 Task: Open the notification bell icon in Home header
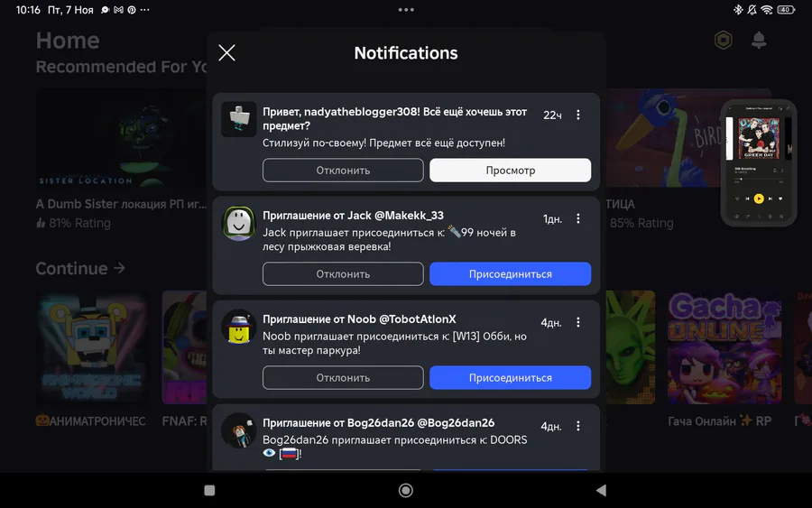point(759,40)
